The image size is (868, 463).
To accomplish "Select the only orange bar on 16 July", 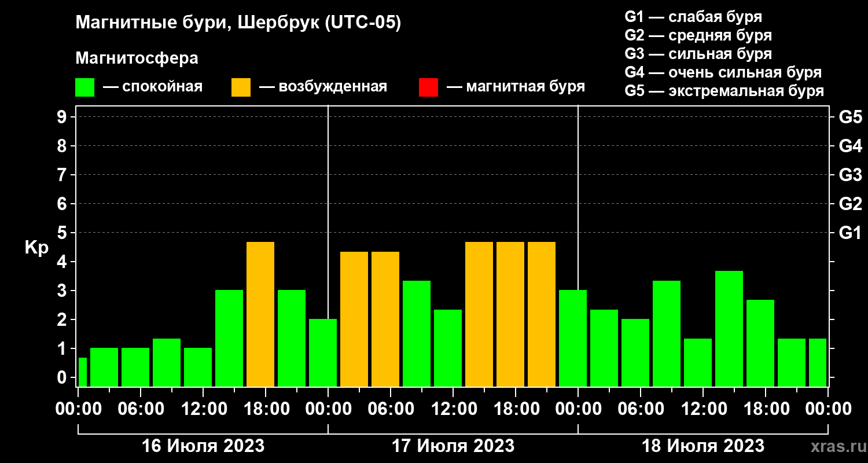I will coord(260,314).
